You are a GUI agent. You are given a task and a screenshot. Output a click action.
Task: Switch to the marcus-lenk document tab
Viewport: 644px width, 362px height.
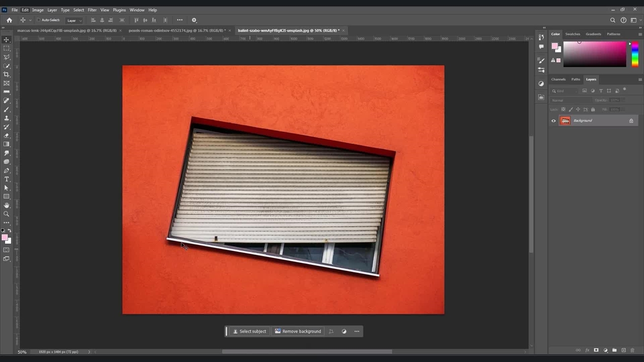click(x=66, y=31)
